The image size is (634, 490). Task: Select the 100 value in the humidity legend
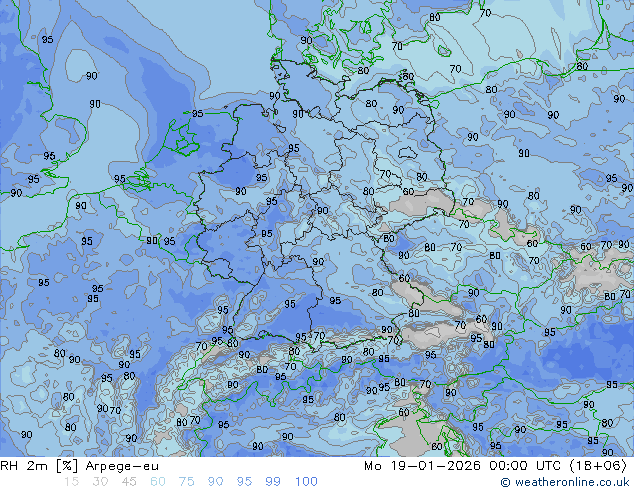point(306,482)
